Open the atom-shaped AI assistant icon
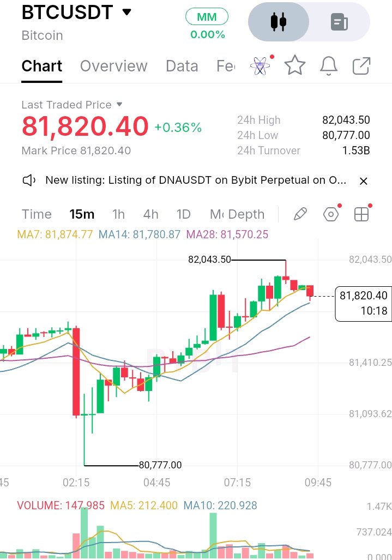Viewport: 392px width, 560px height. click(260, 66)
